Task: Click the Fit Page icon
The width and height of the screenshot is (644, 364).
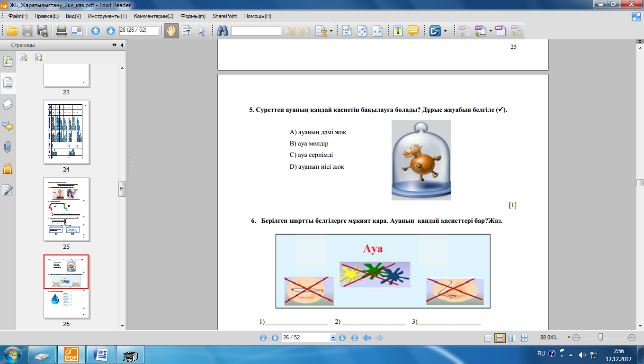Action: [362, 31]
